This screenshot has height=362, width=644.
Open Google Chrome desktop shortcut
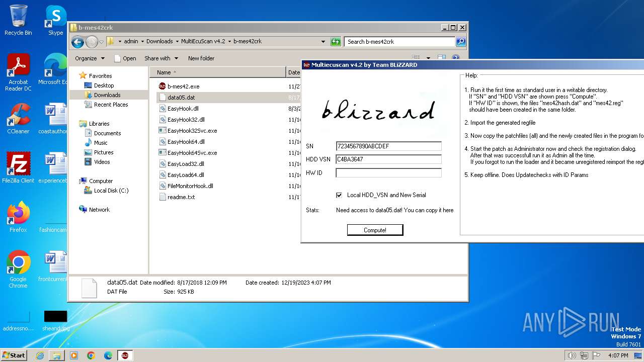coord(18,269)
